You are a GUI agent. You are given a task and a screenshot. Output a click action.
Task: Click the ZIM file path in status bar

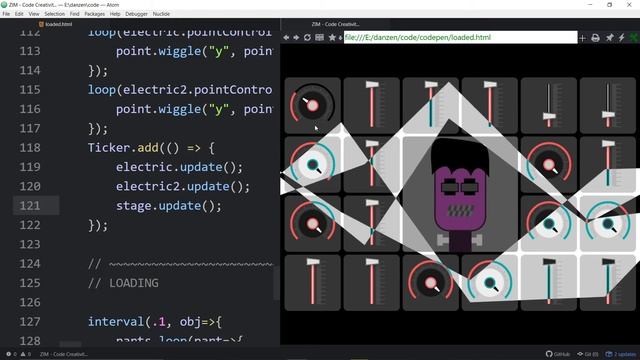[63, 354]
